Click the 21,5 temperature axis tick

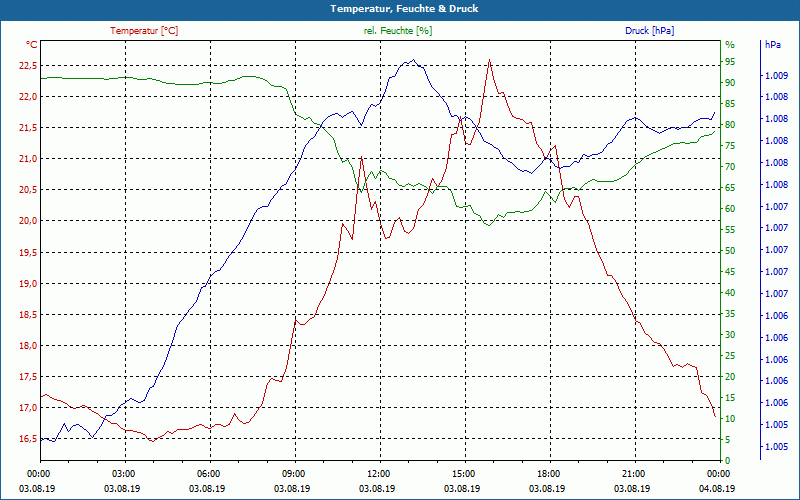pyautogui.click(x=28, y=128)
